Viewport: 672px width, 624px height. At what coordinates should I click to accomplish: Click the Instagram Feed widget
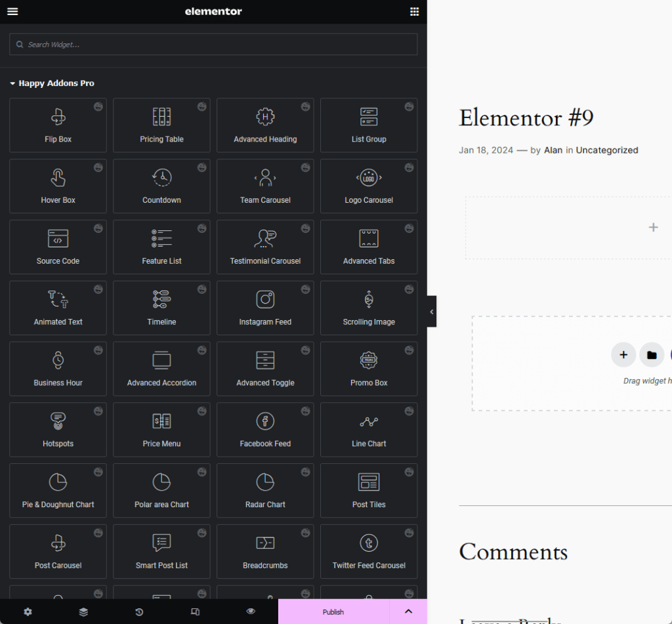(265, 308)
